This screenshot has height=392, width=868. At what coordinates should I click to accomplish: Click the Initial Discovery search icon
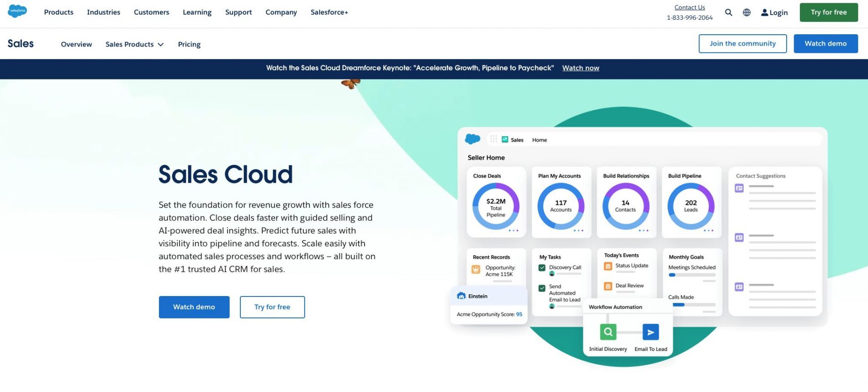click(608, 332)
